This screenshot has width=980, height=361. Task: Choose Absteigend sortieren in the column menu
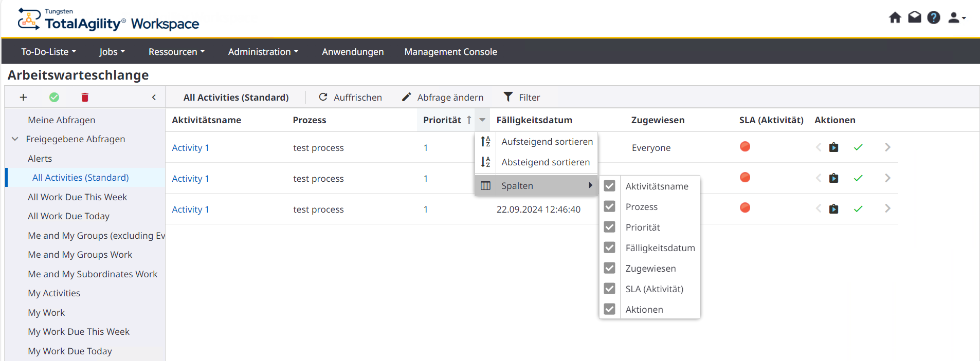545,162
